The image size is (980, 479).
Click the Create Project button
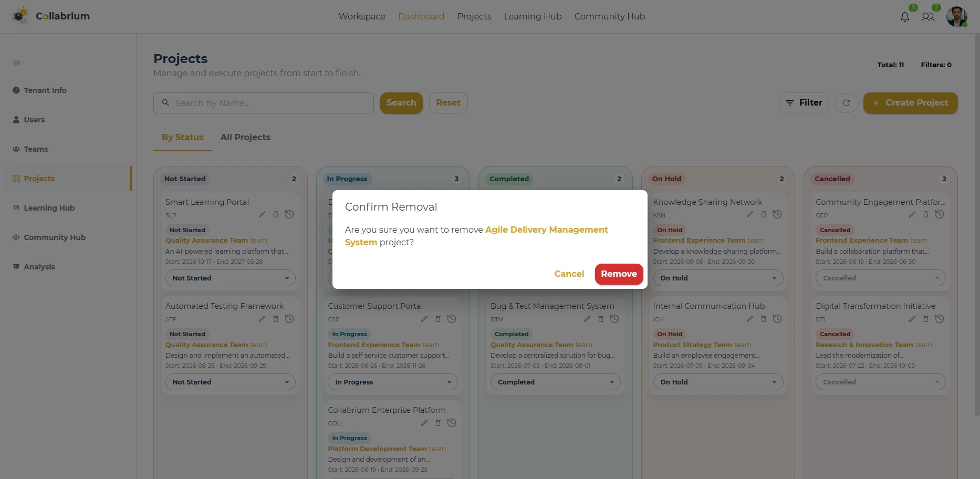click(x=910, y=103)
